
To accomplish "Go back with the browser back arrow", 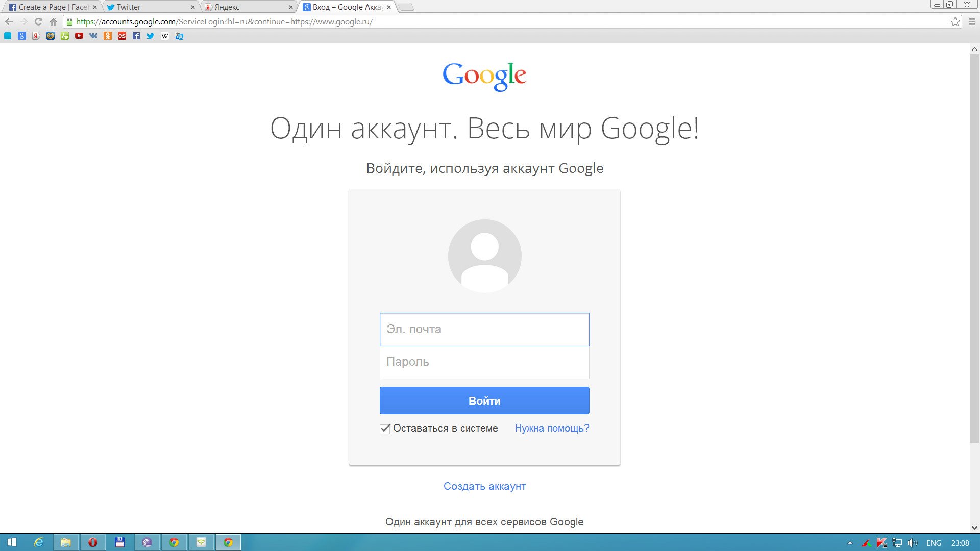I will pyautogui.click(x=9, y=22).
